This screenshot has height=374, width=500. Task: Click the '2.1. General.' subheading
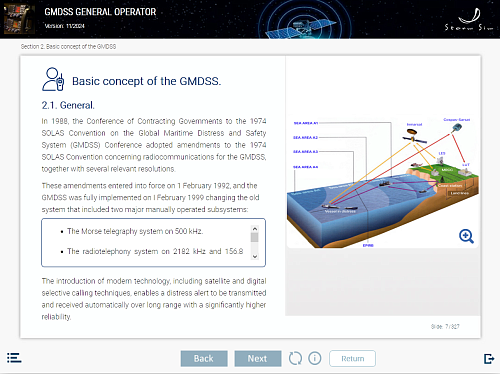(68, 105)
